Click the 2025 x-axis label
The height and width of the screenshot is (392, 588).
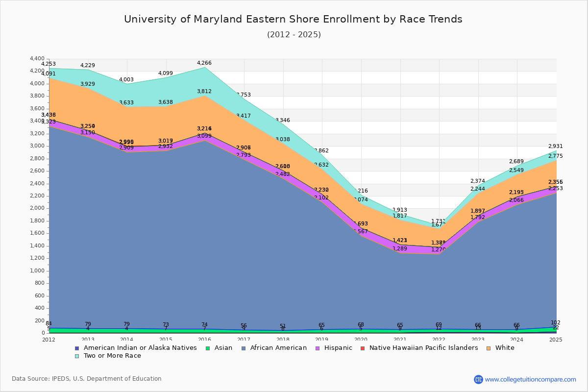point(556,339)
